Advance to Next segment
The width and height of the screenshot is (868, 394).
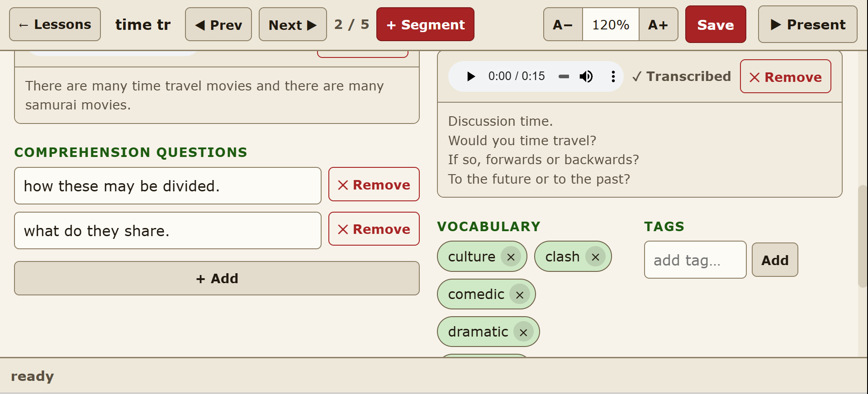click(293, 24)
